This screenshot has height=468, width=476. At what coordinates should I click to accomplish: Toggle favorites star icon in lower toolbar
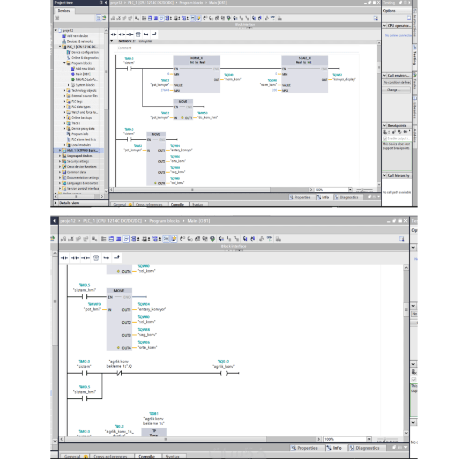point(173,239)
